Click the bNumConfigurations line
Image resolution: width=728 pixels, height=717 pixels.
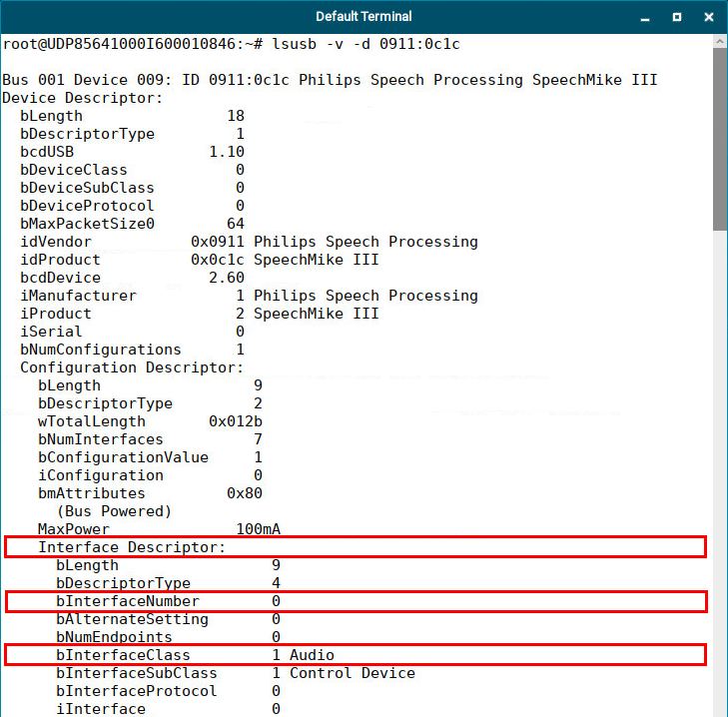click(133, 350)
